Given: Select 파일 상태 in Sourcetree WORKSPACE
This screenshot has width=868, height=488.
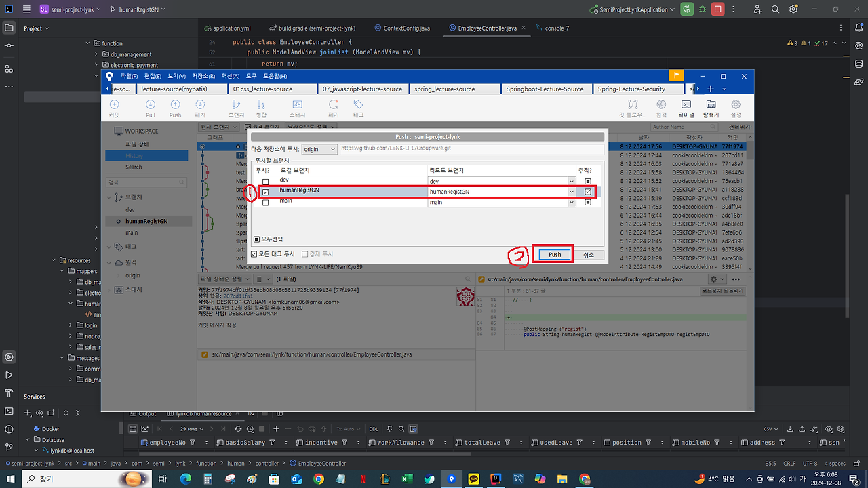Looking at the screenshot, I should coord(137,144).
